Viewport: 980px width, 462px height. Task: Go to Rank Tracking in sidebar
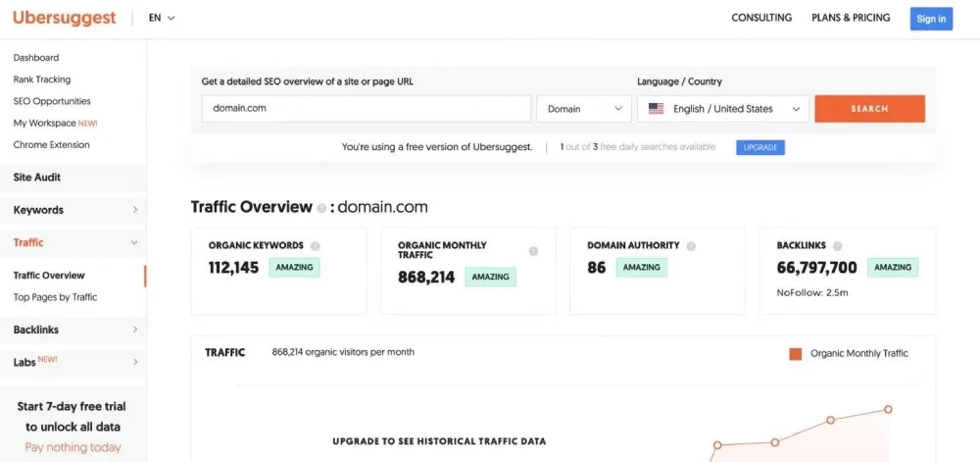click(x=42, y=79)
